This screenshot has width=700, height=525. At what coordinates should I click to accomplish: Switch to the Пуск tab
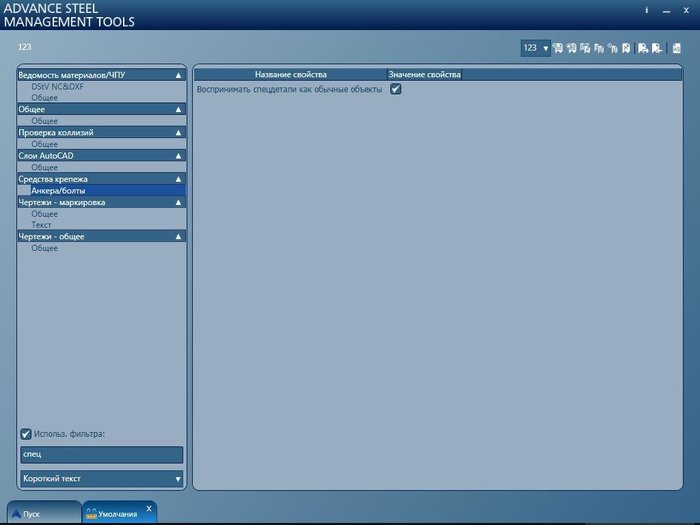pyautogui.click(x=44, y=512)
